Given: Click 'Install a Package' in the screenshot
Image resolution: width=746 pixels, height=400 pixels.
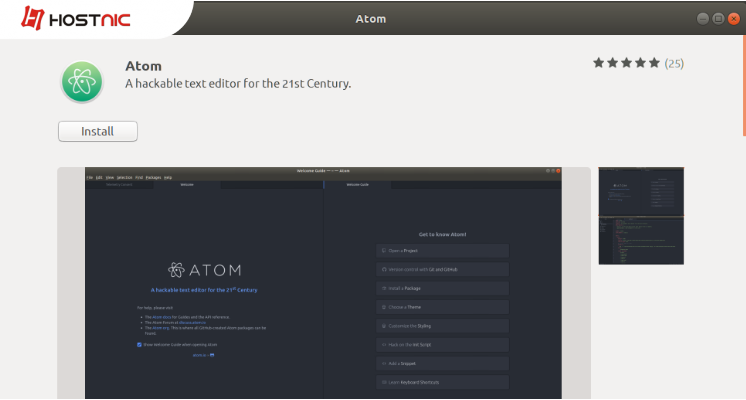Looking at the screenshot, I should click(x=442, y=288).
